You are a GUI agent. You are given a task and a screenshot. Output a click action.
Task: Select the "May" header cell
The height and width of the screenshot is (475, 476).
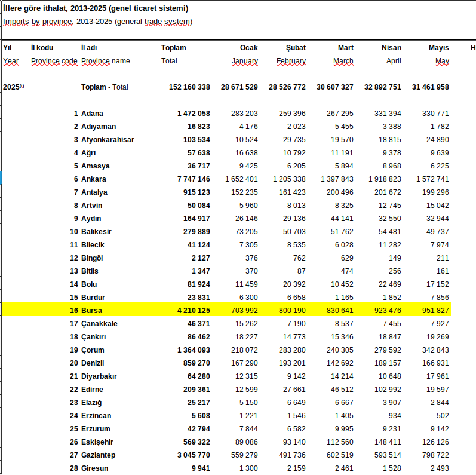[442, 61]
